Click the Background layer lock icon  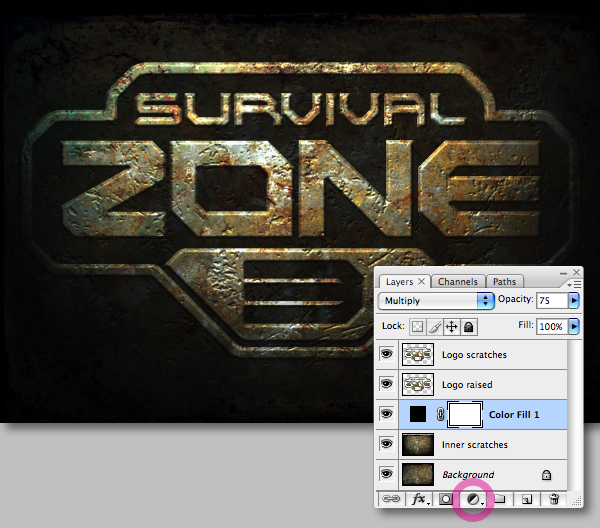point(546,475)
